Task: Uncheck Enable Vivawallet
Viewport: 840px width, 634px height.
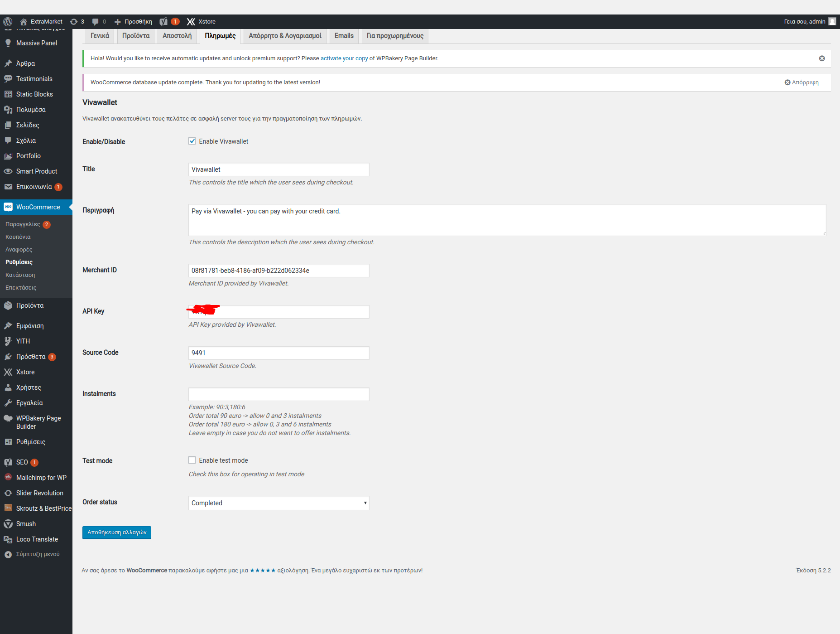Action: point(192,141)
